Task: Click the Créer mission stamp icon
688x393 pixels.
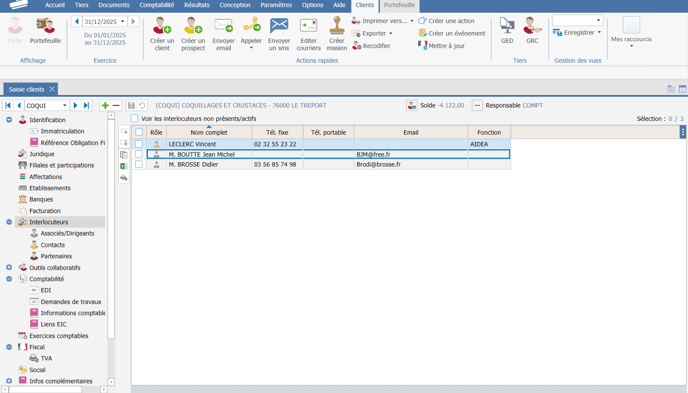Action: click(x=337, y=25)
